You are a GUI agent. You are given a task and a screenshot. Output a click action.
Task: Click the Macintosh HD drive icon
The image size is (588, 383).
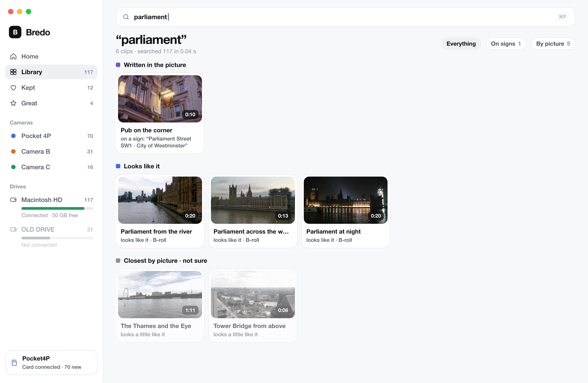click(x=13, y=200)
